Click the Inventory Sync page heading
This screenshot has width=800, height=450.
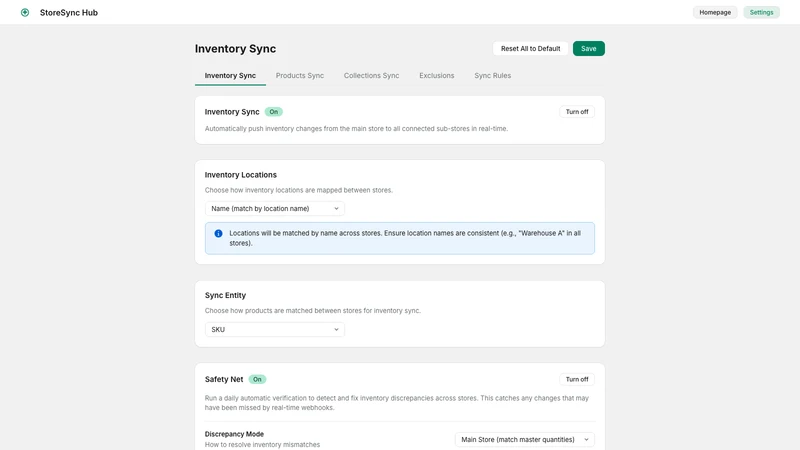(235, 48)
